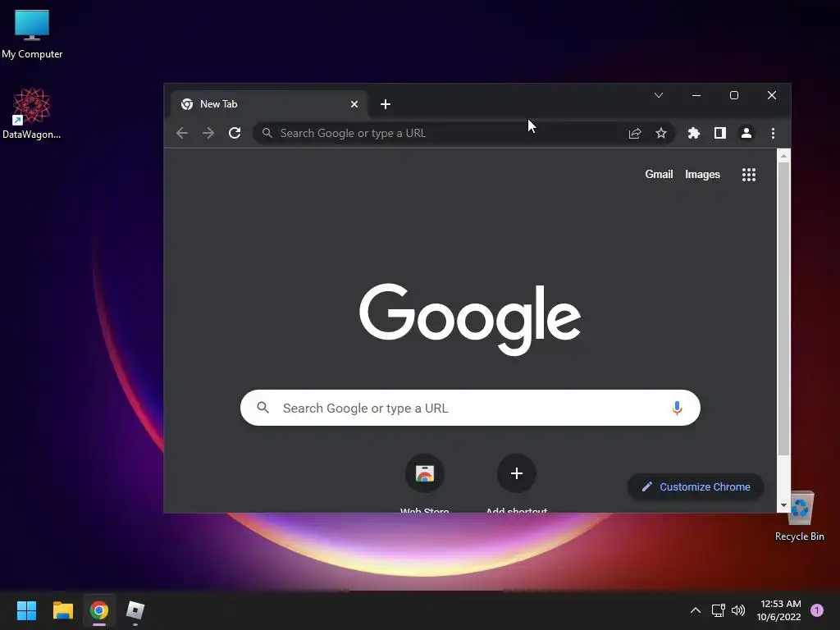
Task: Click the search icon in the address bar
Action: click(267, 133)
